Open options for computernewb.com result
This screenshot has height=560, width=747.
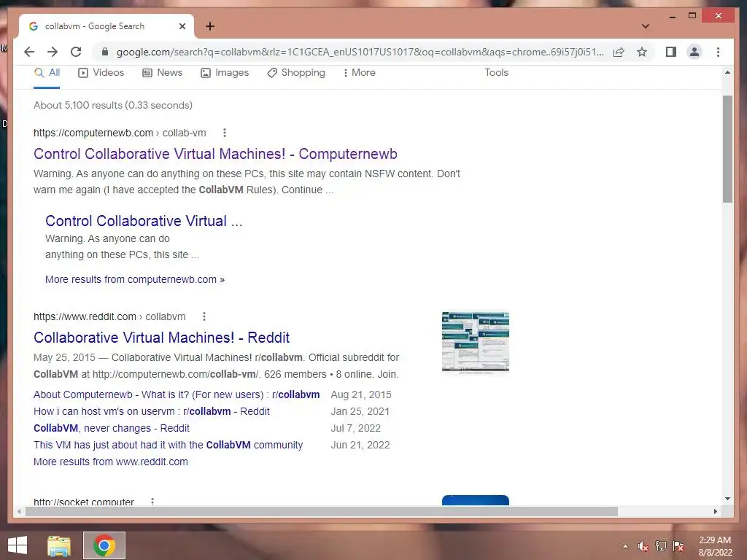[x=225, y=133]
